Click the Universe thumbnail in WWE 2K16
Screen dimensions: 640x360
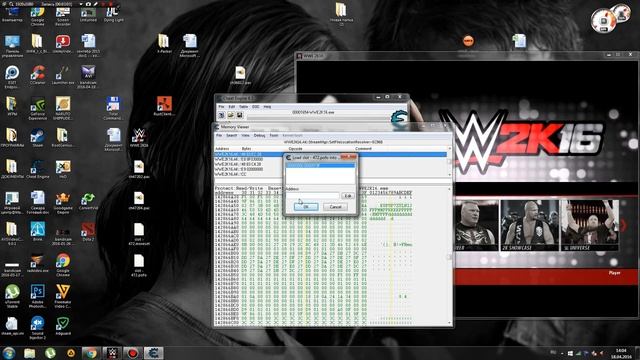tap(589, 225)
